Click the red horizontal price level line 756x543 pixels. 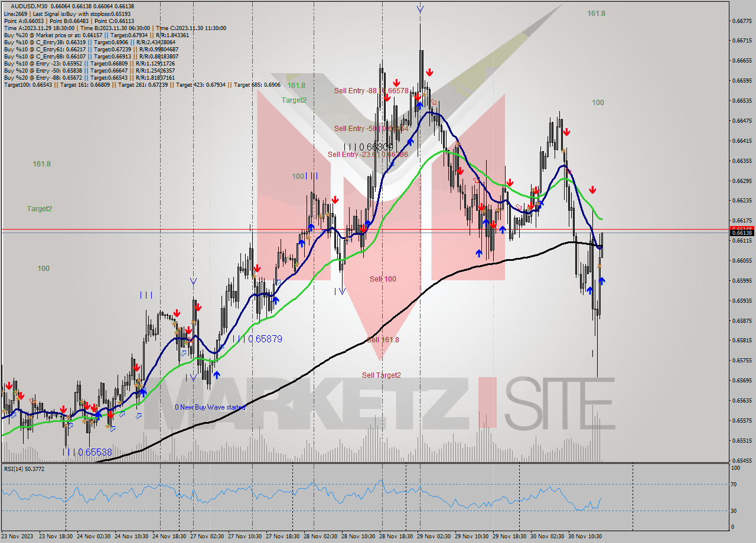[x=365, y=229]
